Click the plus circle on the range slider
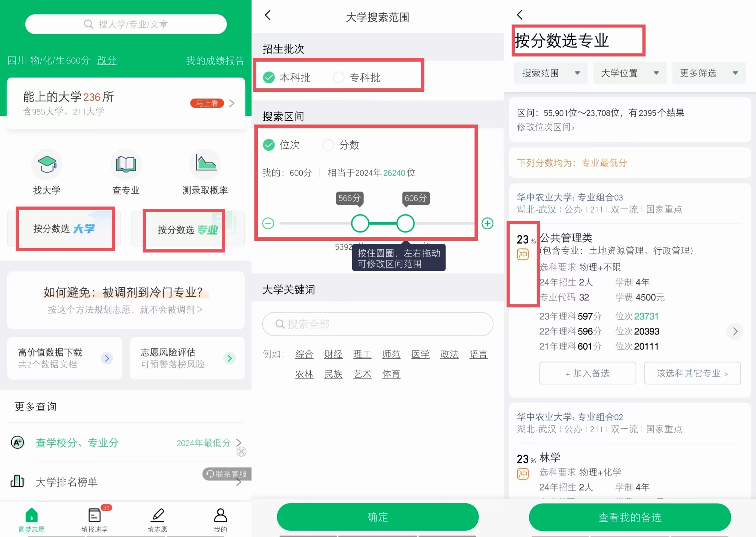The image size is (756, 537). pyautogui.click(x=487, y=224)
